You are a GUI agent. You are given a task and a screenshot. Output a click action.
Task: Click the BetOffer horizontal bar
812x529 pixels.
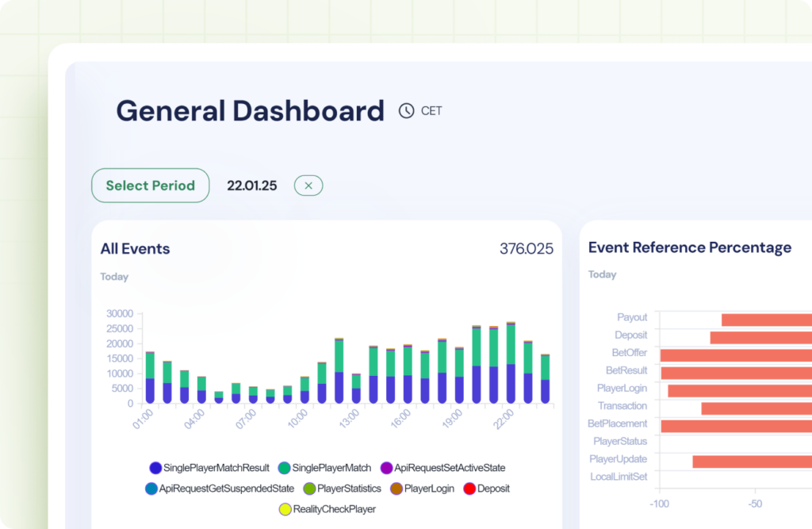coord(736,355)
